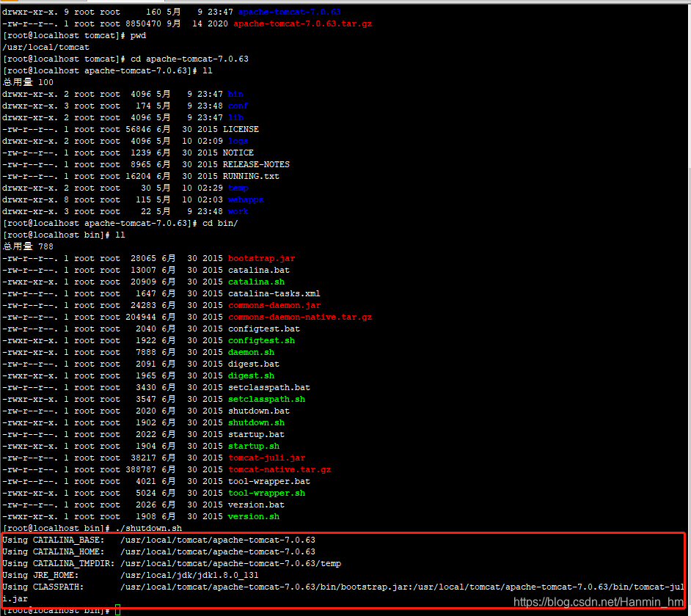
Task: Click the blue temp directory name
Action: pyautogui.click(x=238, y=188)
